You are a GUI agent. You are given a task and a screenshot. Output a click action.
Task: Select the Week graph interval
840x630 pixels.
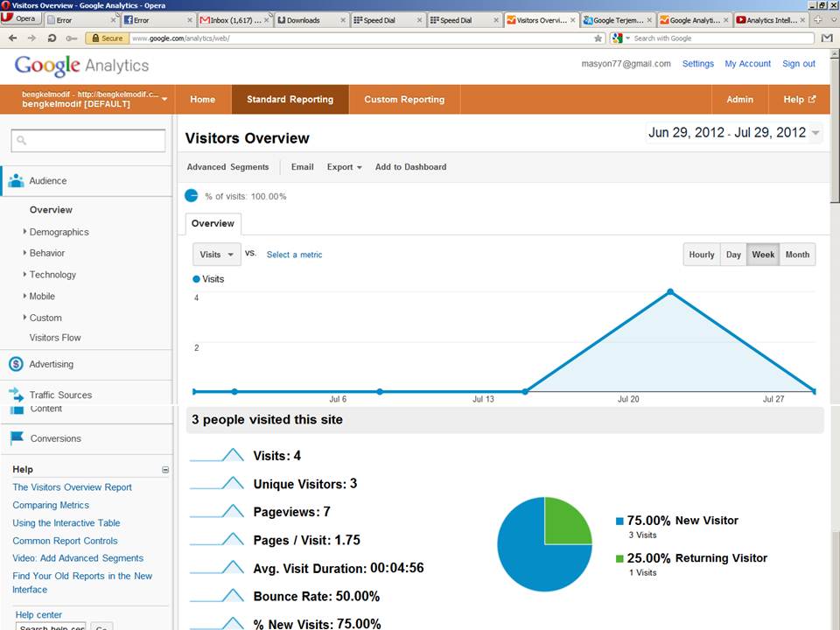coord(763,255)
